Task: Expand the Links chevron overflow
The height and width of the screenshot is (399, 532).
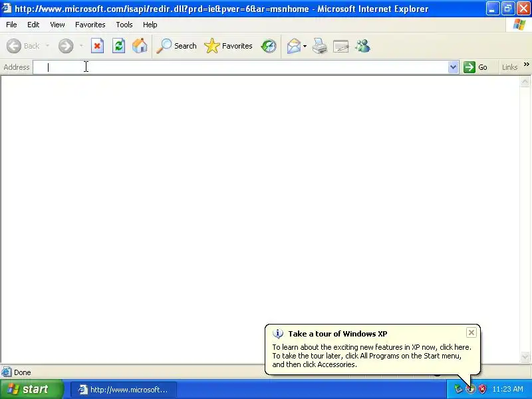Action: [526, 64]
